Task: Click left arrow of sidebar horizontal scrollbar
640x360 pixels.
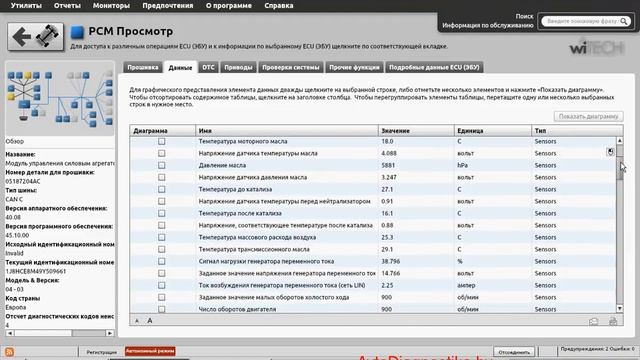Action: (x=10, y=333)
